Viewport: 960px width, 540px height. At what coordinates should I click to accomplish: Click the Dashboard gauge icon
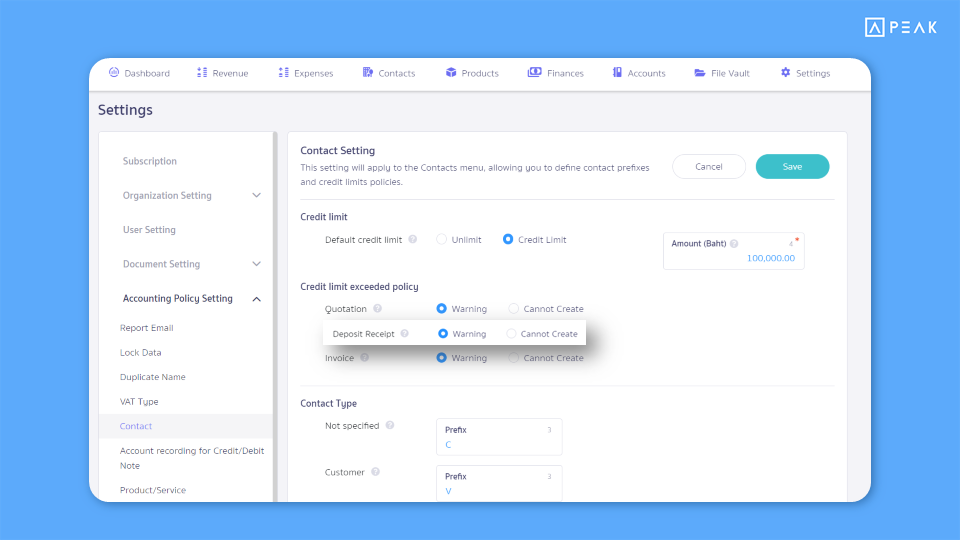coord(114,72)
